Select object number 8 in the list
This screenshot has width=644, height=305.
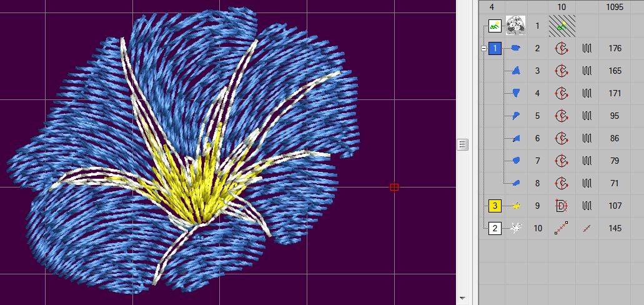pos(538,183)
